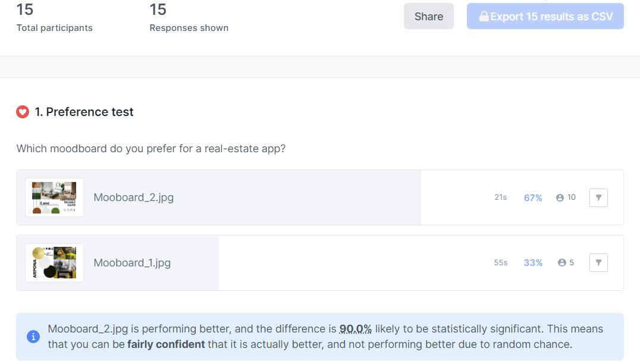Image resolution: width=640 pixels, height=364 pixels.
Task: Open the Mooboard_1.jpg thumbnail
Action: click(x=54, y=262)
